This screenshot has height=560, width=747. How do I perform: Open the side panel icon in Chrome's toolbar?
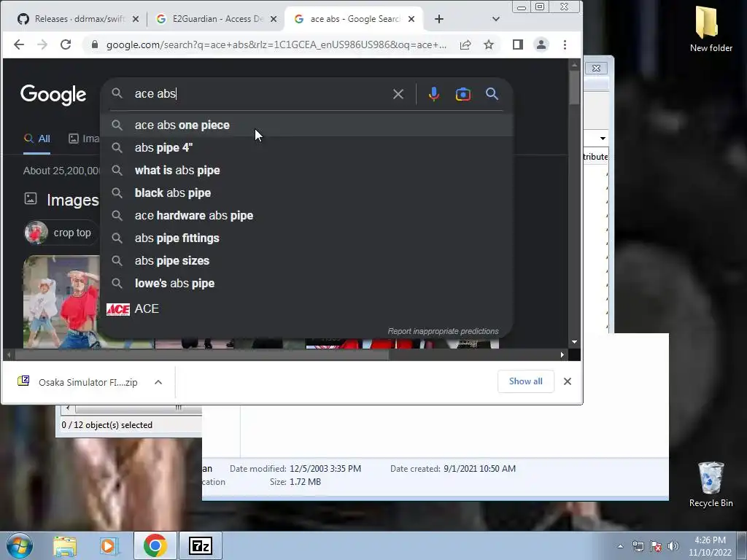pos(517,44)
